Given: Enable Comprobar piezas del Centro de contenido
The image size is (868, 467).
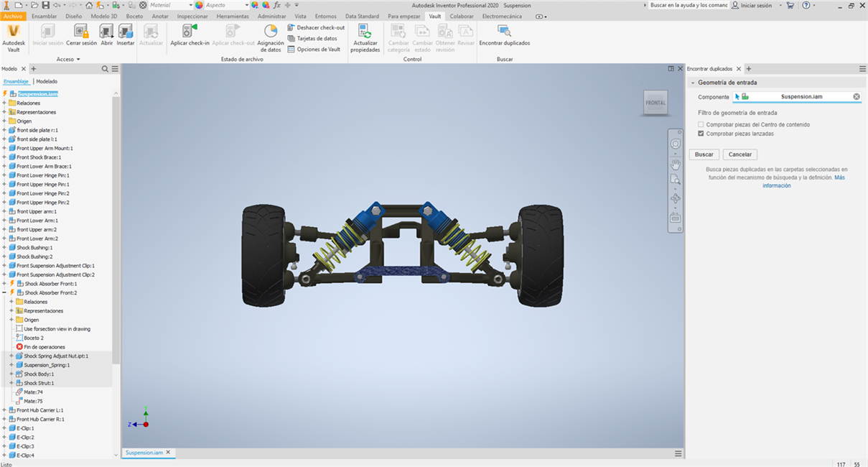Looking at the screenshot, I should 701,125.
